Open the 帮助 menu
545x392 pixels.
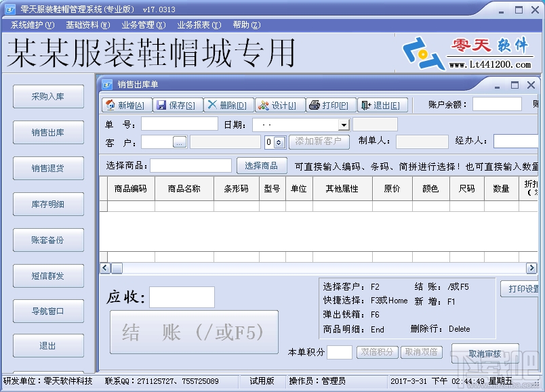coord(245,24)
